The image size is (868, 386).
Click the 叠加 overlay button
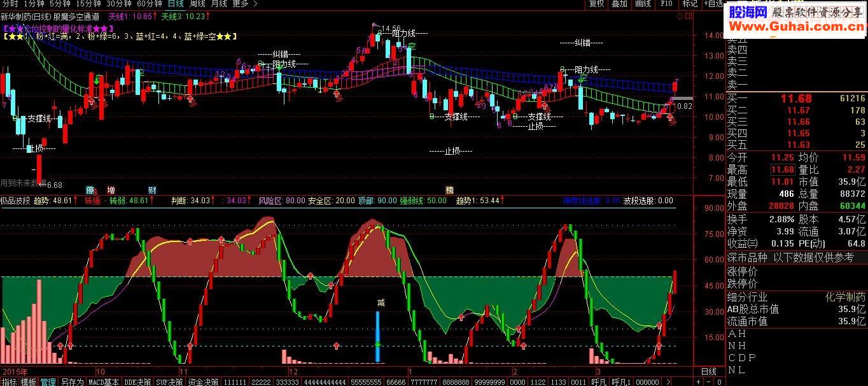click(619, 4)
